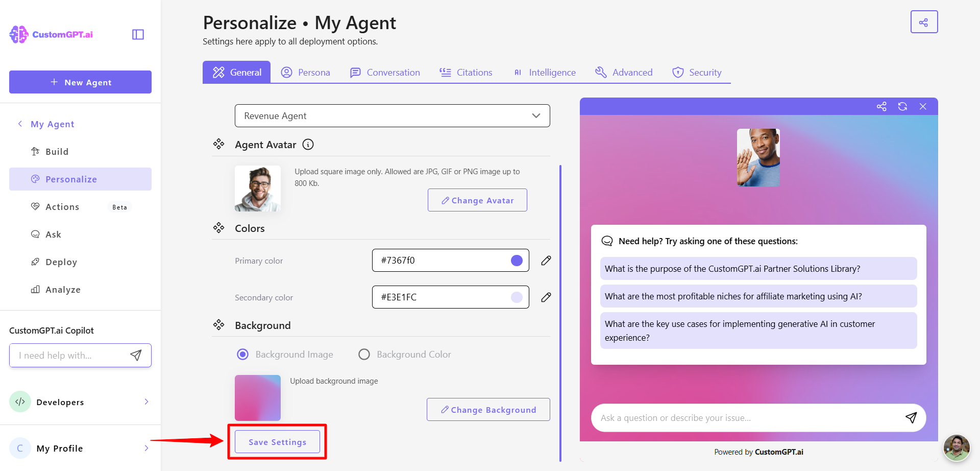Click the secondary color lavender swatch
Image resolution: width=980 pixels, height=471 pixels.
tap(517, 297)
